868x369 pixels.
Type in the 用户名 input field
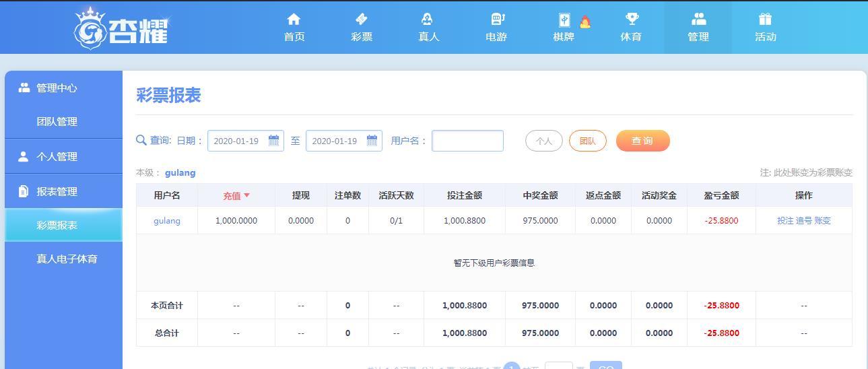pos(467,141)
